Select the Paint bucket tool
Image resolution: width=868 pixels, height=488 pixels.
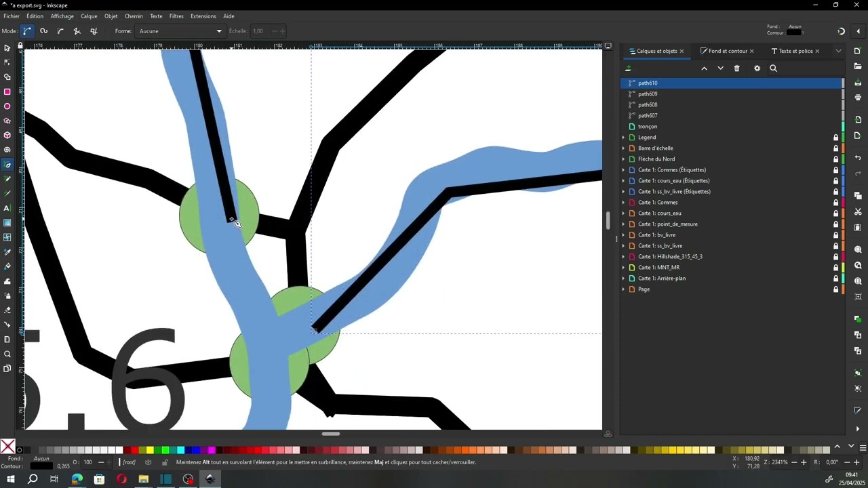tap(7, 266)
